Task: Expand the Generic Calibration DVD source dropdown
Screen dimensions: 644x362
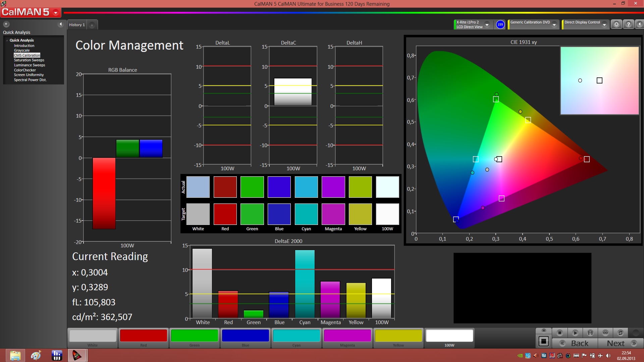Action: point(554,25)
